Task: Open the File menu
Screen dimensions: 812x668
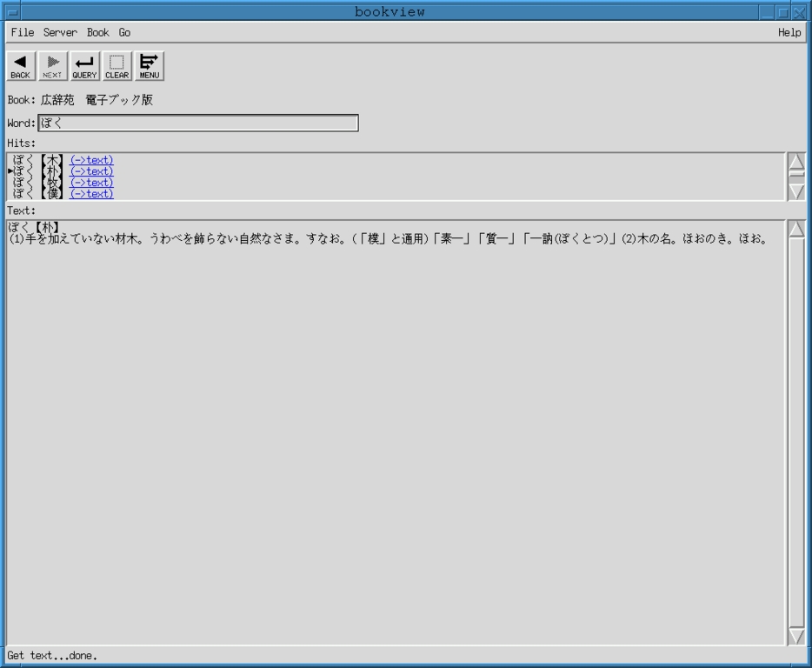Action: [23, 32]
